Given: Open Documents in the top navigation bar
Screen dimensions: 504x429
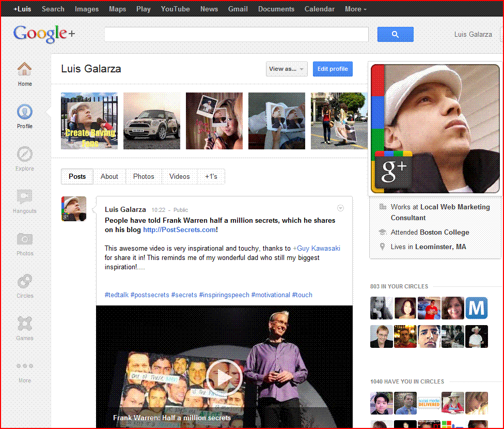Looking at the screenshot, I should 276,9.
